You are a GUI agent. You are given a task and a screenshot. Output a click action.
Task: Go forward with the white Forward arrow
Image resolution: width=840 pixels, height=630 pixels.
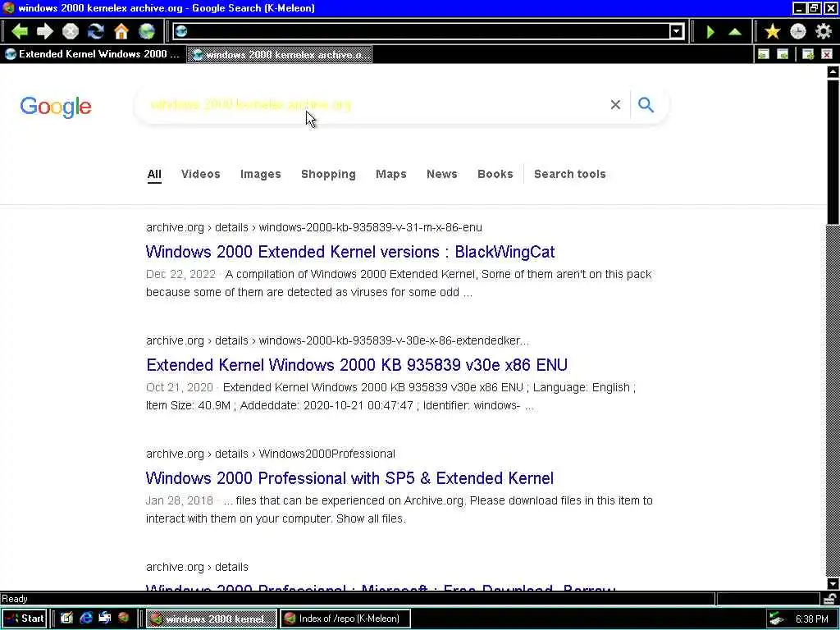click(45, 32)
